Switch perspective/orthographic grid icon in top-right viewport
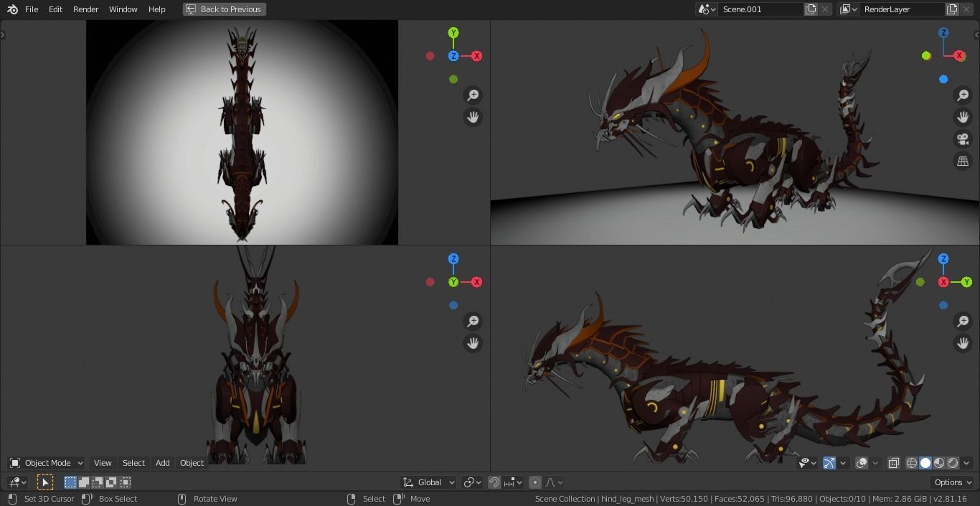Screen dimensions: 980x506 tap(963, 161)
